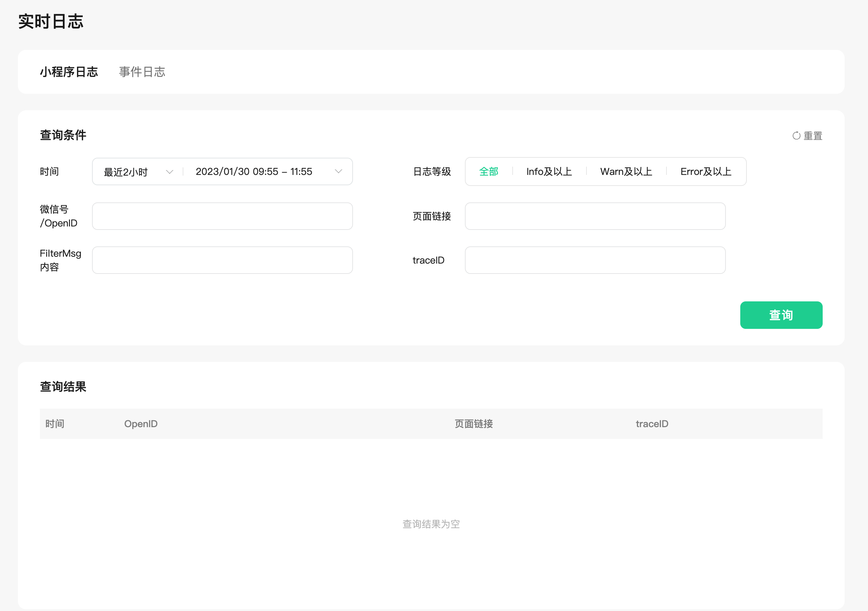Click the traceID input field

tap(595, 260)
